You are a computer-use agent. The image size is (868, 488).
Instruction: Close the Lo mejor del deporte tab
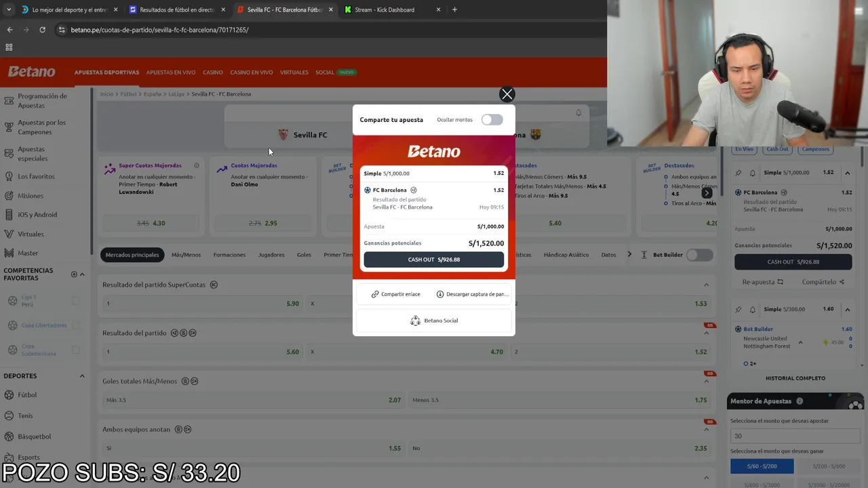pos(115,9)
